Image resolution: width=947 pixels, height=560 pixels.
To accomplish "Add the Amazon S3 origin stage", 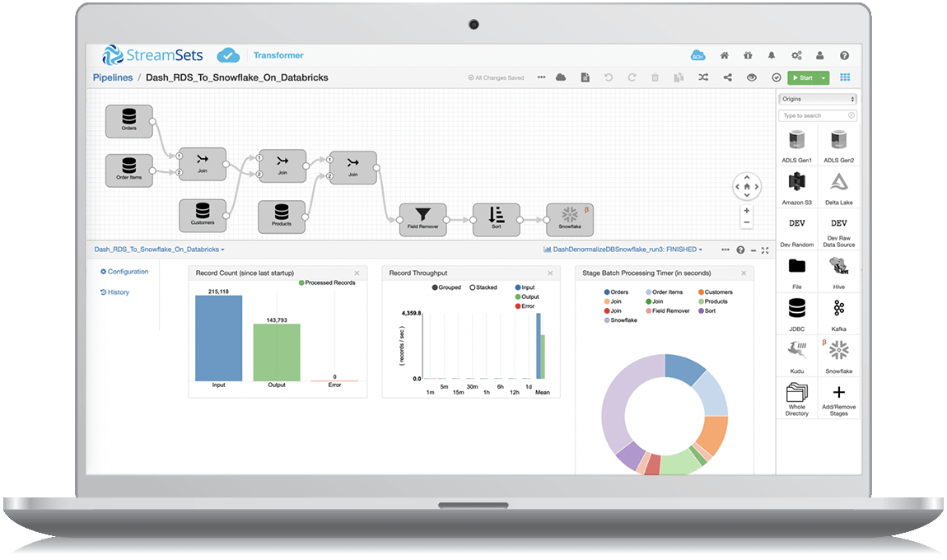I will pos(796,188).
